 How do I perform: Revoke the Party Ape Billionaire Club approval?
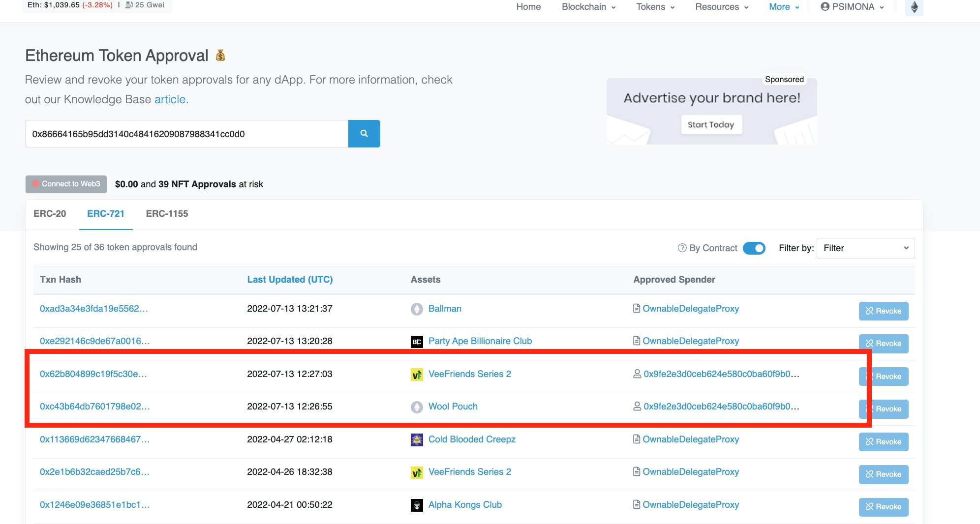point(884,344)
